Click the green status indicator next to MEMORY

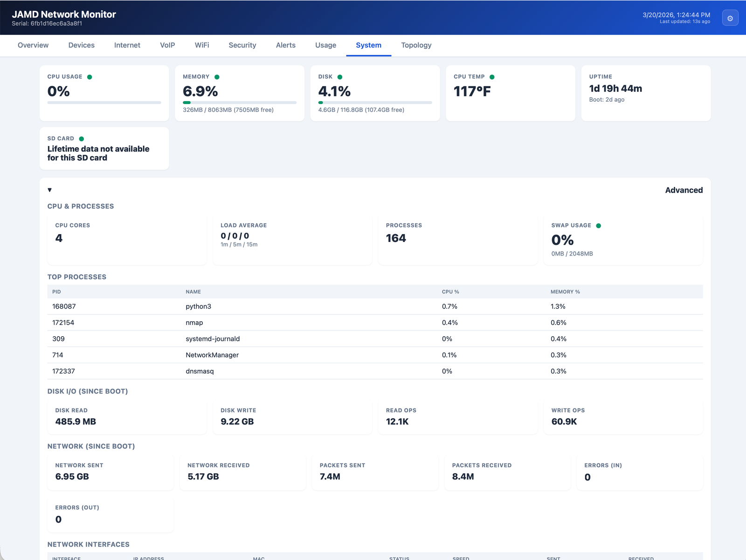216,76
